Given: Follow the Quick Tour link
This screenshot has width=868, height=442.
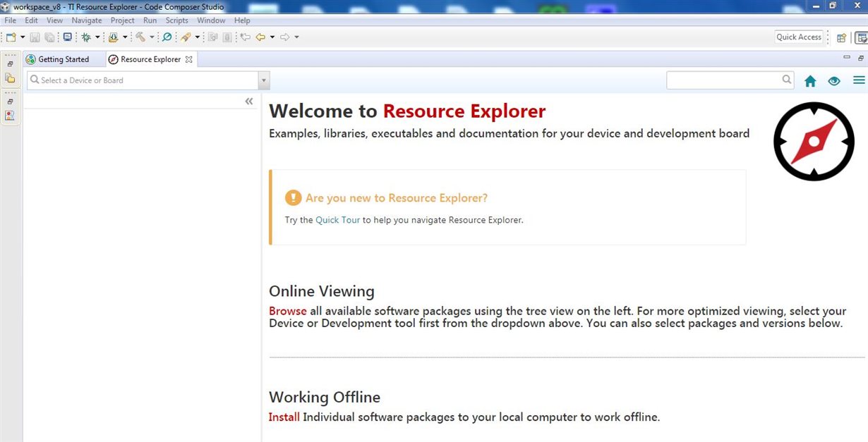Looking at the screenshot, I should [337, 220].
